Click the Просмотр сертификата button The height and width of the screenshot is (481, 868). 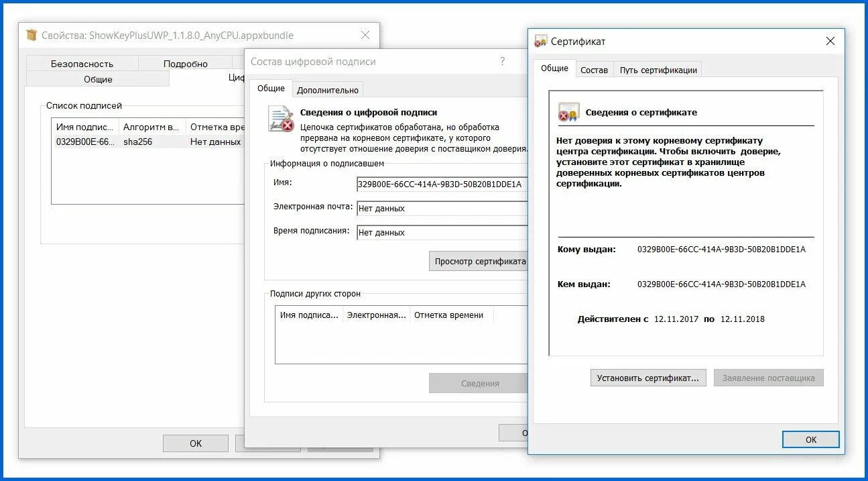tap(479, 262)
